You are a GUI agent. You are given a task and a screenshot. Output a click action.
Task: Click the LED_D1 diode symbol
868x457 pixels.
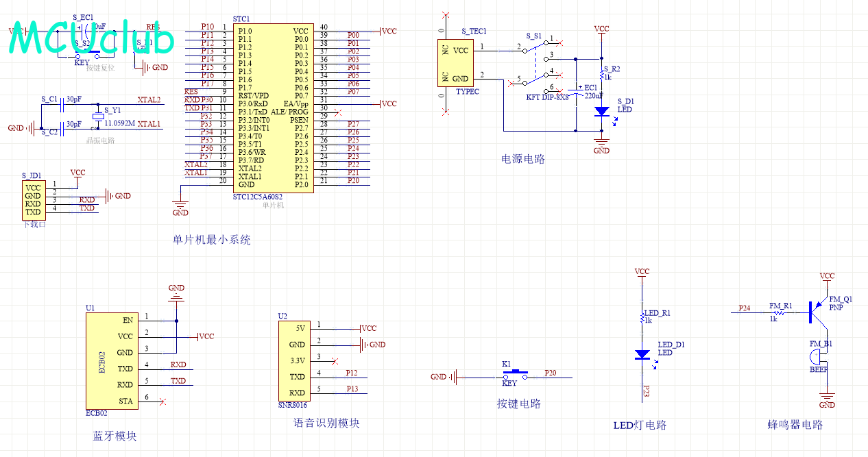tap(642, 355)
